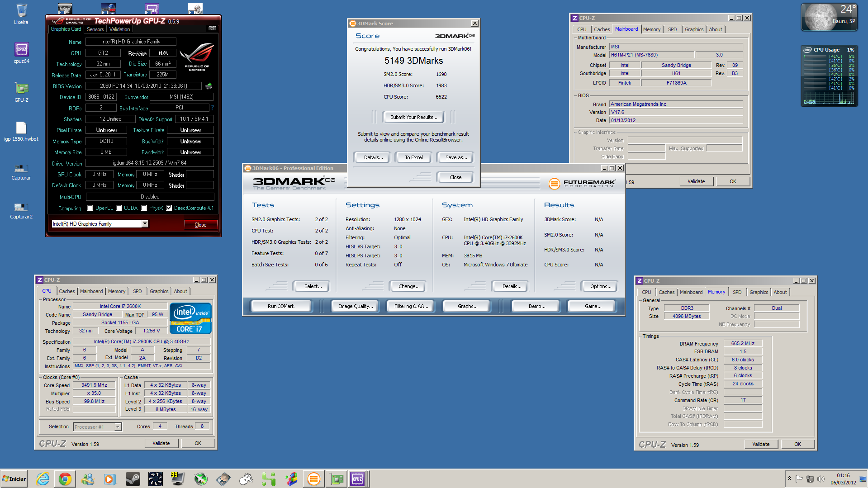Screen dimensions: 868x488
Task: Click the Intel Core i7 logo in CPU-Z
Action: click(190, 318)
